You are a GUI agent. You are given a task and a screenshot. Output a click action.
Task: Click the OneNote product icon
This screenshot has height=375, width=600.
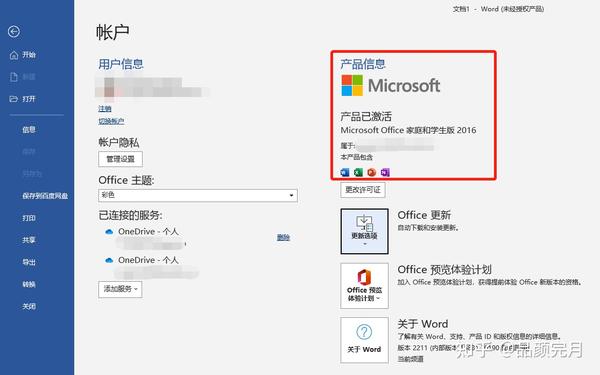(385, 172)
